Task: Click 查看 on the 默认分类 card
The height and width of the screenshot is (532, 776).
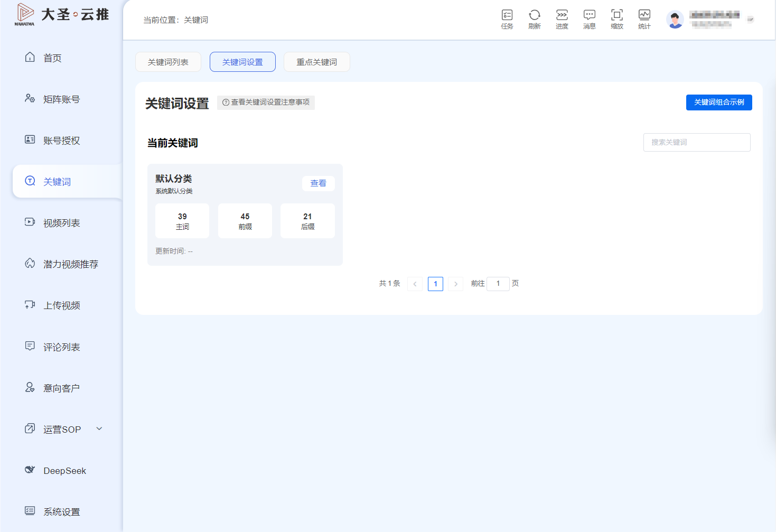Action: pos(318,183)
